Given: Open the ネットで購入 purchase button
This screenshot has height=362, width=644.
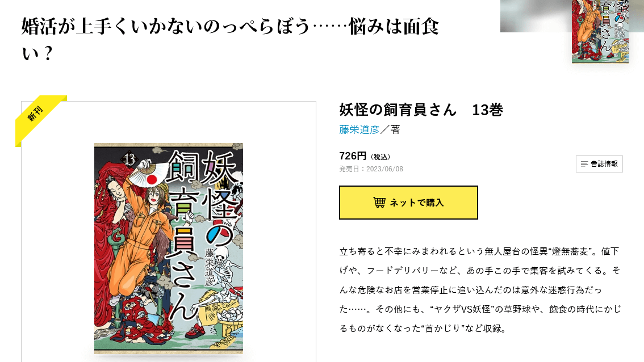Looking at the screenshot, I should point(408,203).
